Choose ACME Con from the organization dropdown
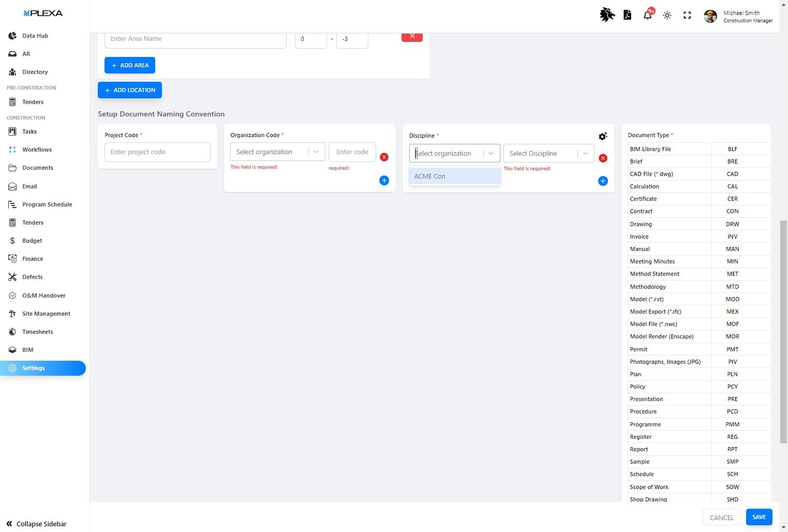Image resolution: width=788 pixels, height=532 pixels. click(454, 176)
